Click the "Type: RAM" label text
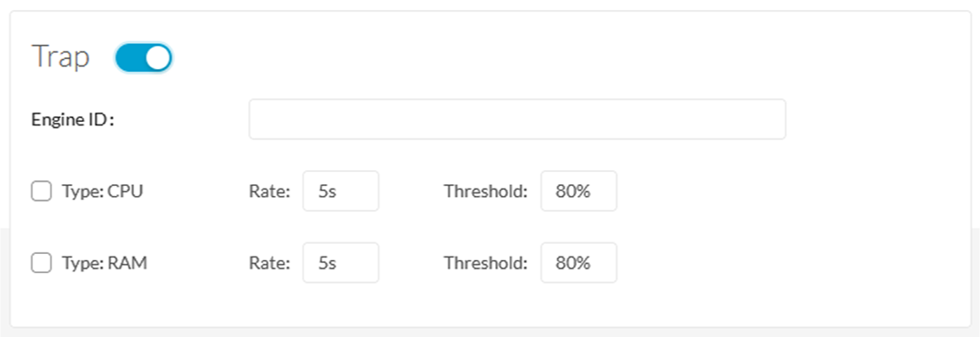Image resolution: width=980 pixels, height=337 pixels. (104, 263)
